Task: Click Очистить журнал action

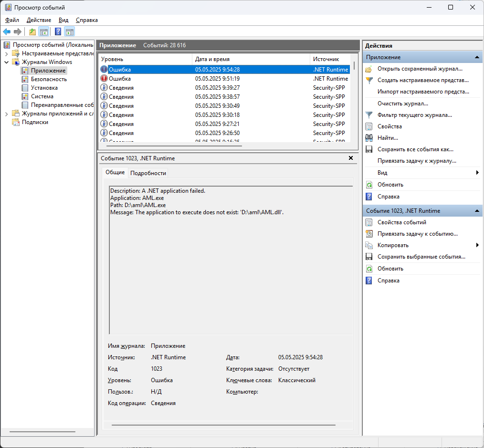Action: [x=402, y=104]
